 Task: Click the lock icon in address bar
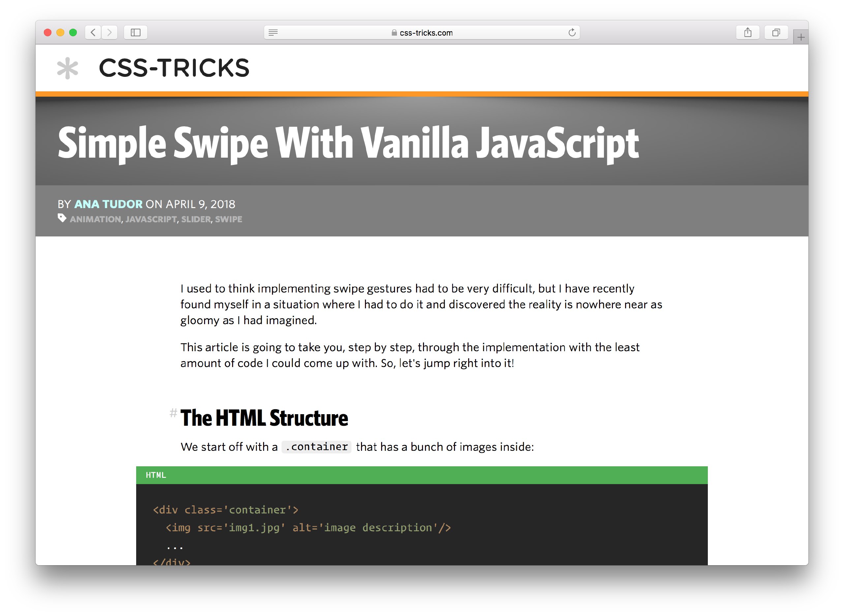point(394,32)
